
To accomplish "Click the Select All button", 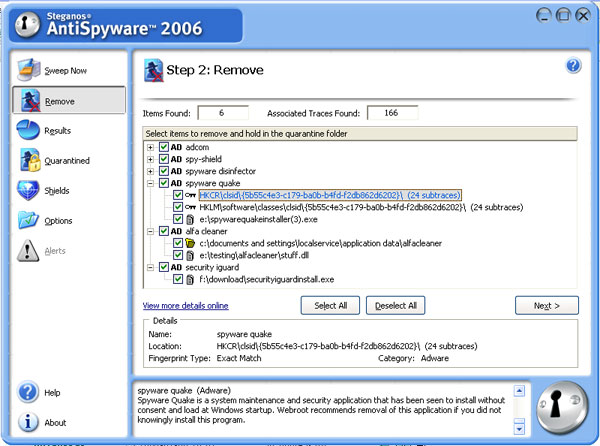I will (x=330, y=306).
